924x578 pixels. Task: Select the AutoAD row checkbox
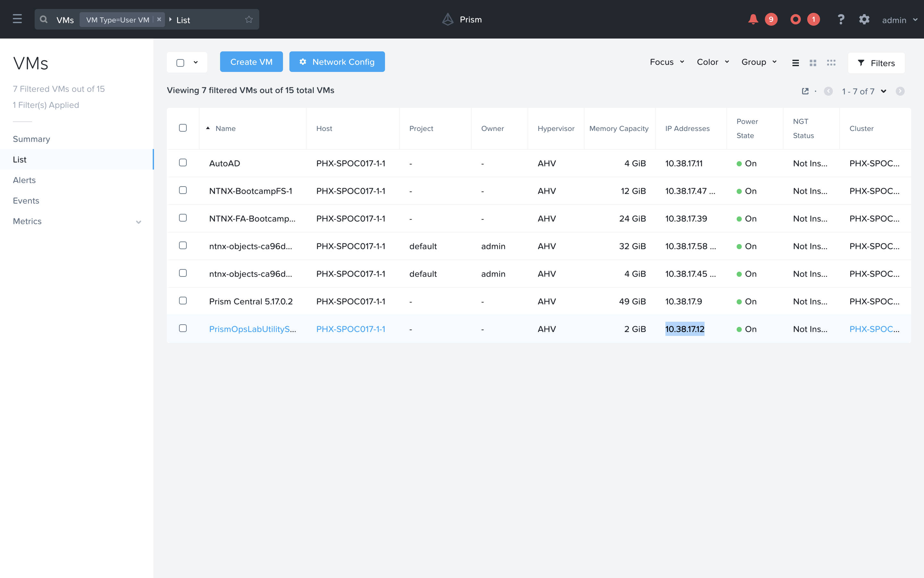pyautogui.click(x=183, y=162)
